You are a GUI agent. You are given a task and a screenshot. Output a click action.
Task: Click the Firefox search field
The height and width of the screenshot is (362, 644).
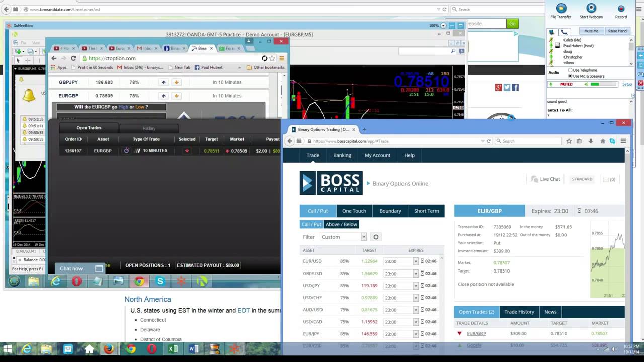pyautogui.click(x=527, y=141)
